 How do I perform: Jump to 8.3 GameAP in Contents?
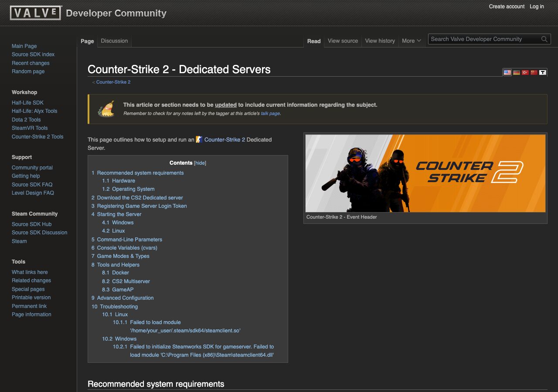(x=118, y=290)
